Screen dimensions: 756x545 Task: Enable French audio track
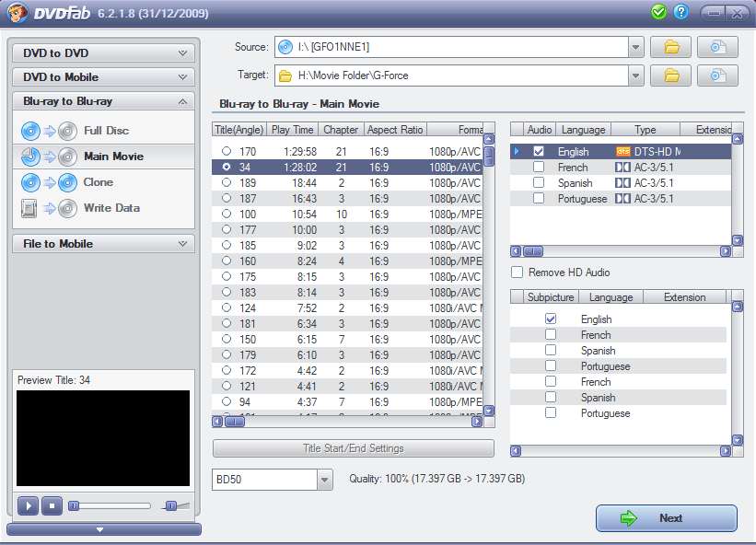[x=539, y=167]
